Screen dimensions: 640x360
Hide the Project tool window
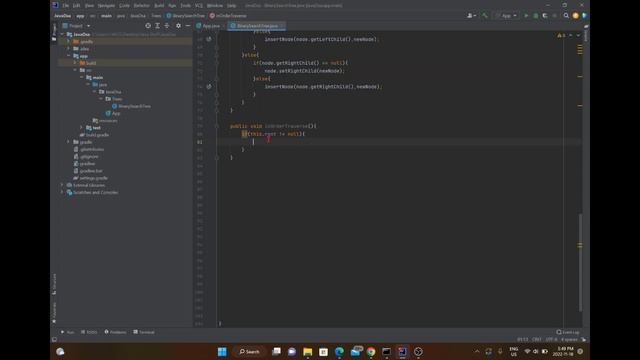tap(188, 26)
